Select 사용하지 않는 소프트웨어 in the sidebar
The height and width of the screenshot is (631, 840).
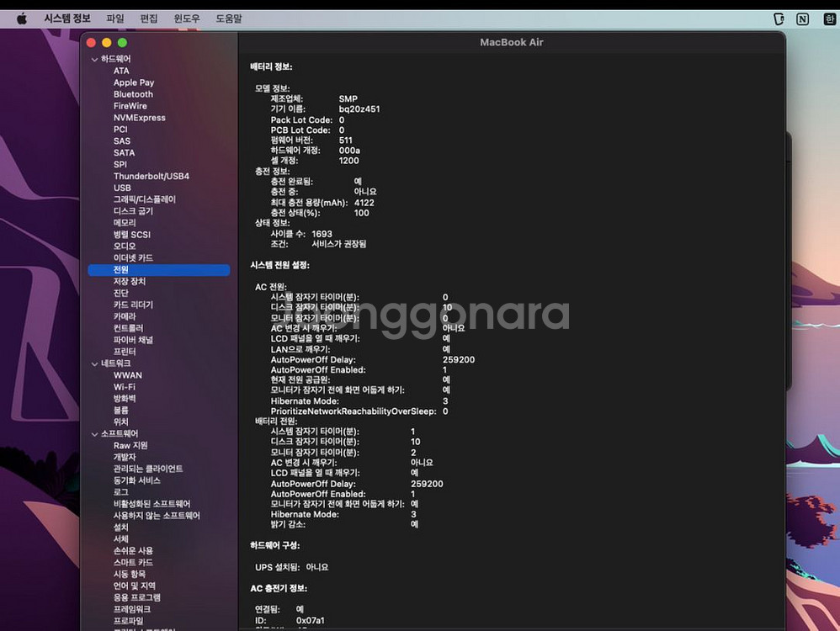click(x=157, y=516)
